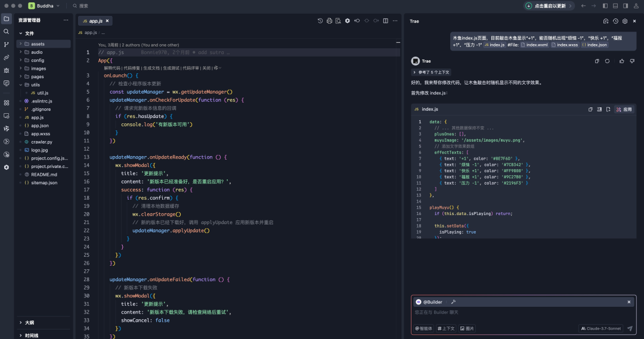
Task: Expand the assets folder
Action: [38, 44]
